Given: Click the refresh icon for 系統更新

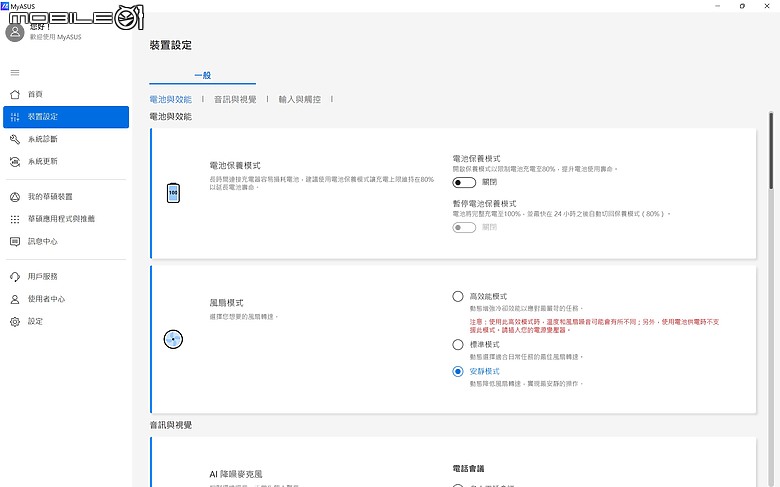Looking at the screenshot, I should [x=15, y=162].
